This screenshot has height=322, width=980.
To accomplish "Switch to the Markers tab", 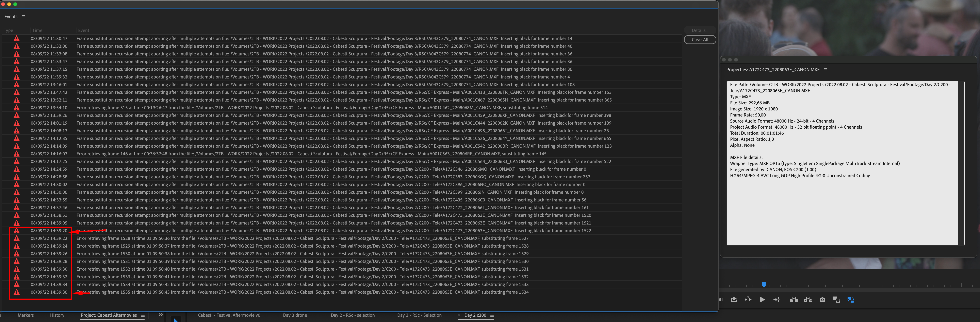I will click(26, 315).
